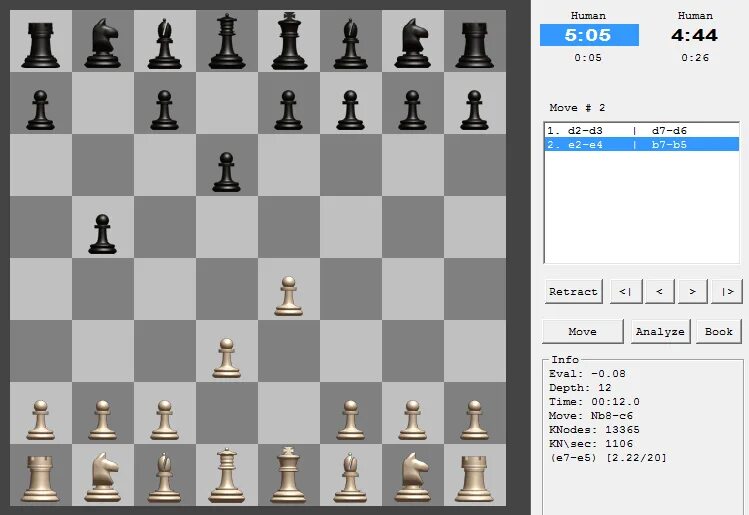Select the black bishop on c8
This screenshot has width=749, height=515.
tap(164, 43)
